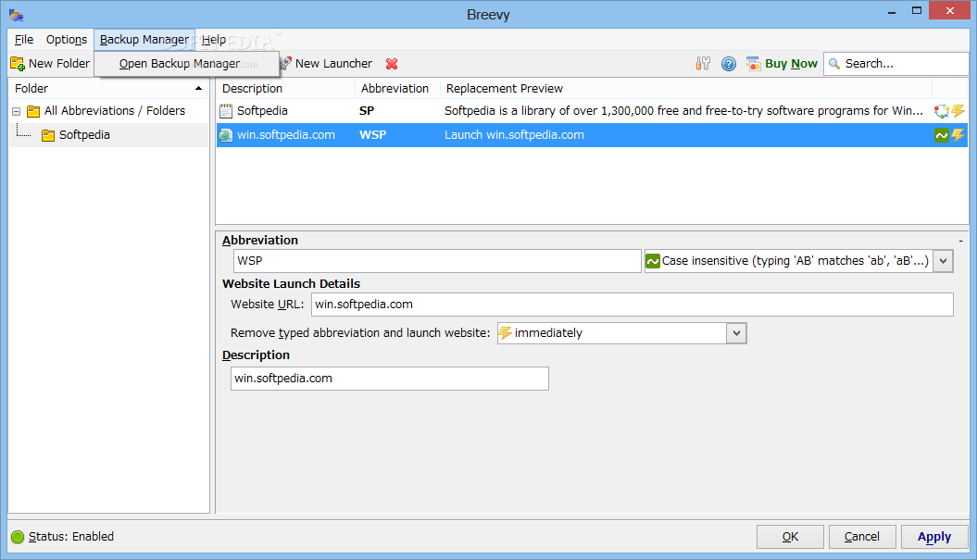Choose Open Backup Manager menu entry
Viewport: 977px width, 560px height.
186,64
